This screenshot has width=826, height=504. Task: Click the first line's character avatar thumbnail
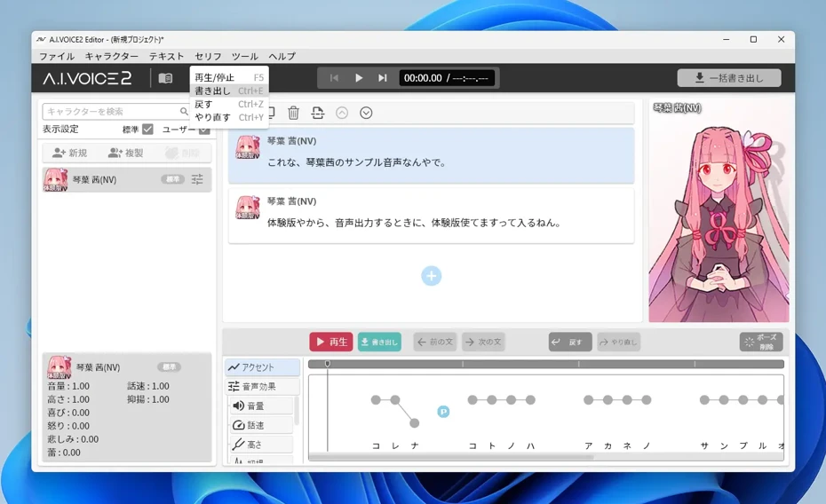(x=248, y=147)
